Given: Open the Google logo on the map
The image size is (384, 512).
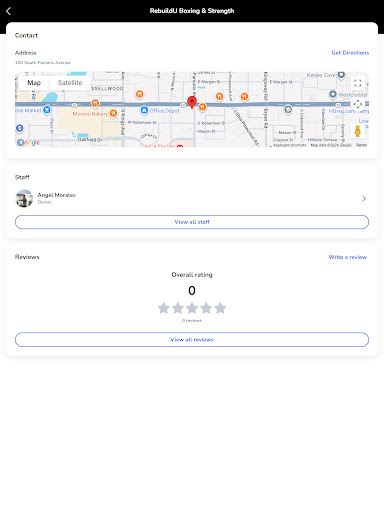Looking at the screenshot, I should (x=28, y=142).
